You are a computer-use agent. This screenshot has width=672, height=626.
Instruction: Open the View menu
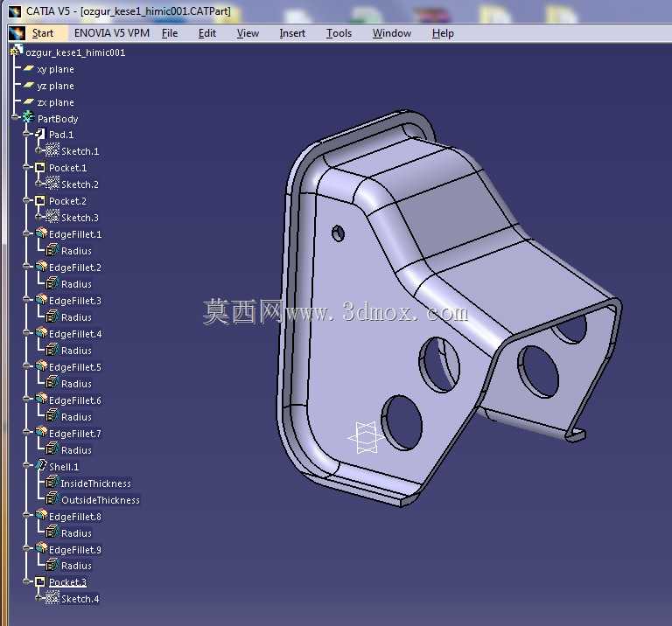[248, 33]
